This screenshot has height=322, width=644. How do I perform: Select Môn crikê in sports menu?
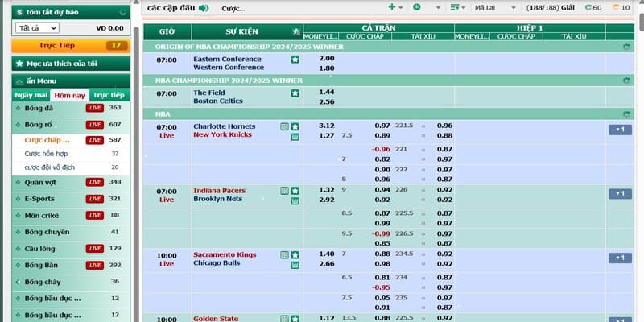(x=42, y=215)
